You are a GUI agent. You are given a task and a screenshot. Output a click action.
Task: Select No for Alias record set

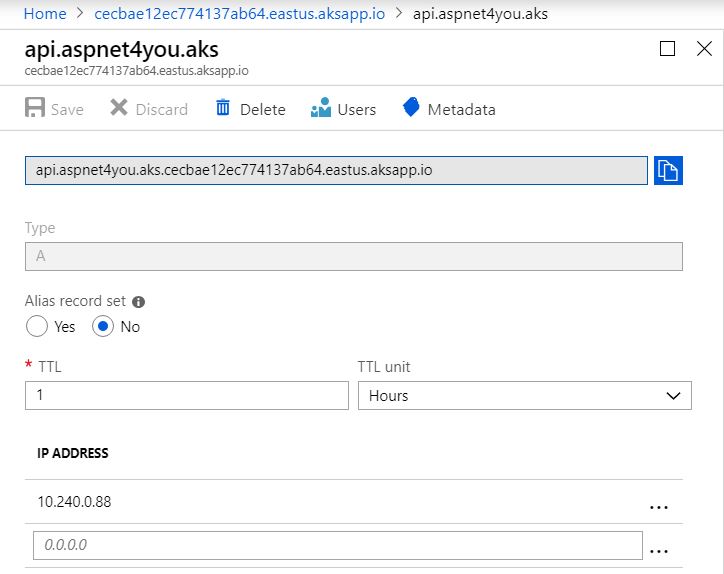[x=103, y=326]
